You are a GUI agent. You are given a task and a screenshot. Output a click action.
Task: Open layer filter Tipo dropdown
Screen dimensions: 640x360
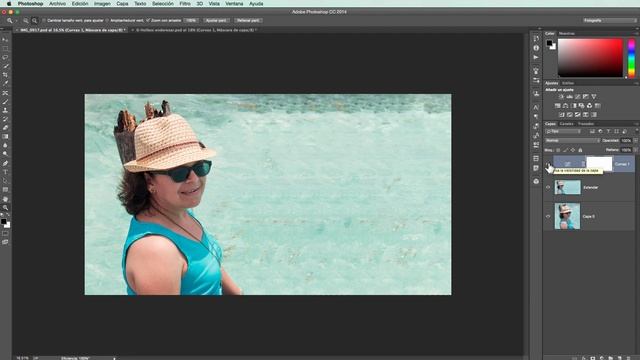pos(563,131)
